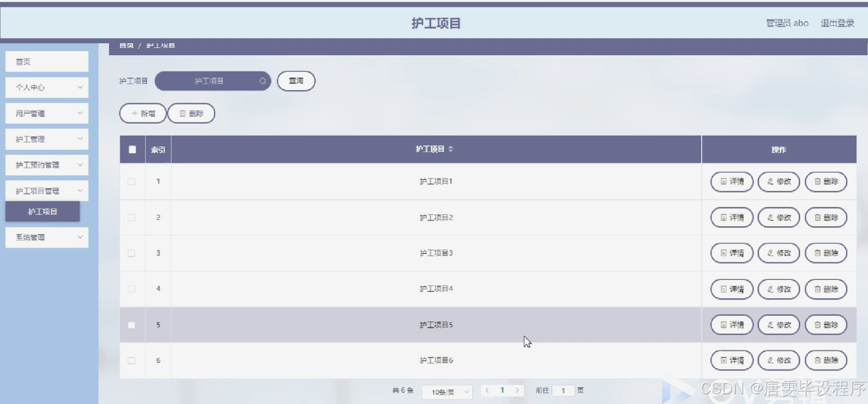Screen dimensions: 868x404
Task: Click the 索引 column header
Action: coord(158,150)
